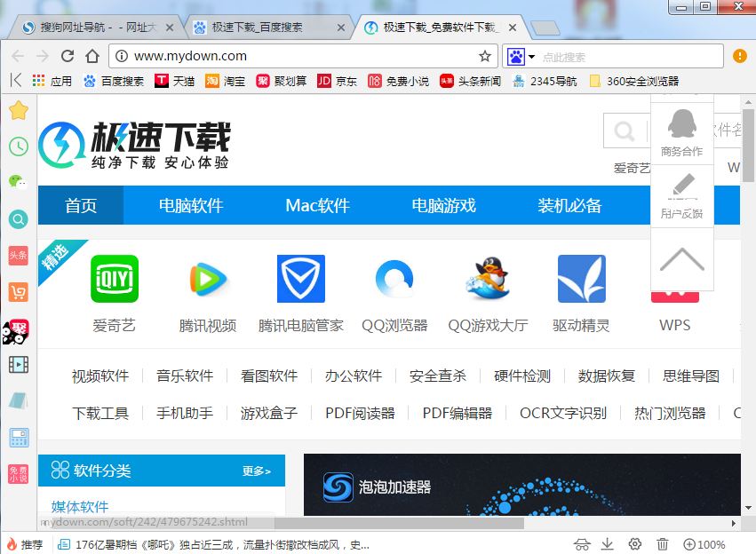Close the 搜狗网址导航 tab
This screenshot has width=756, height=554.
[170, 28]
